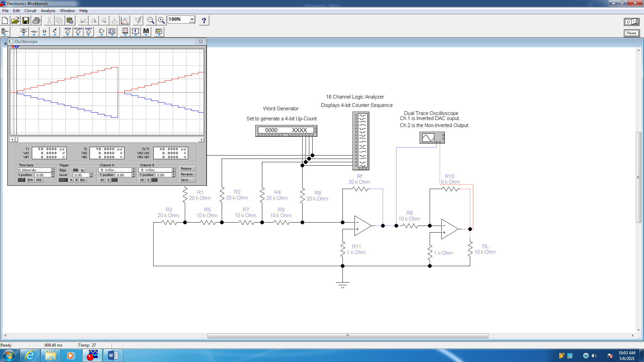Click the oscilloscope instrument in circuit
This screenshot has width=644, height=362.
coord(432,137)
